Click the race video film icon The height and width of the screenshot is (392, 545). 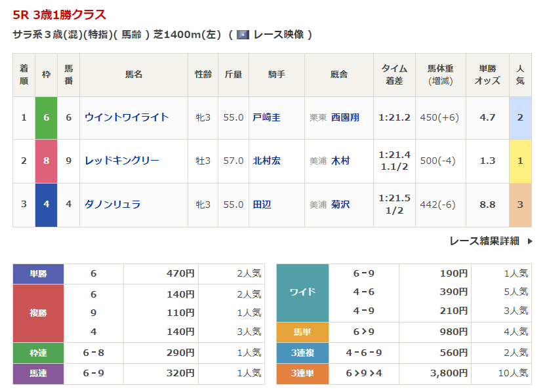[x=243, y=35]
